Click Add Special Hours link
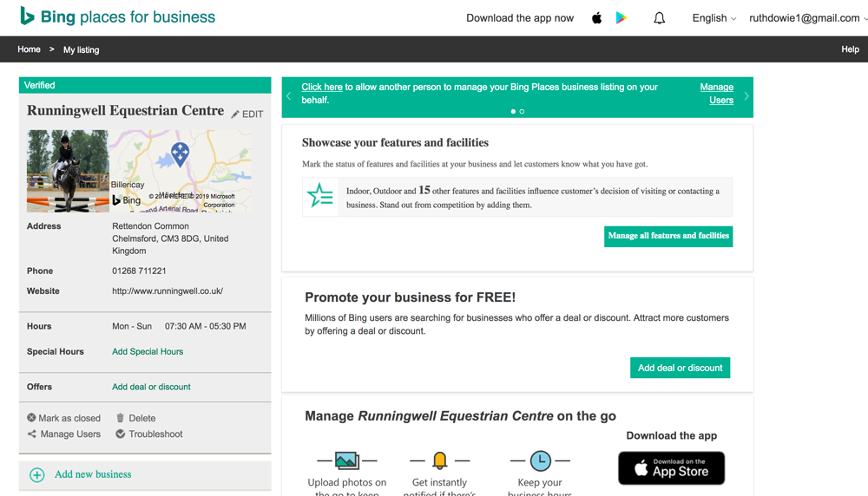Screen dimensions: 868x496 (148, 352)
